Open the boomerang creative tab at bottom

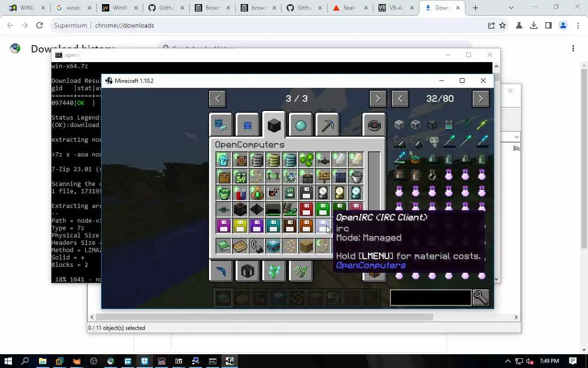221,271
